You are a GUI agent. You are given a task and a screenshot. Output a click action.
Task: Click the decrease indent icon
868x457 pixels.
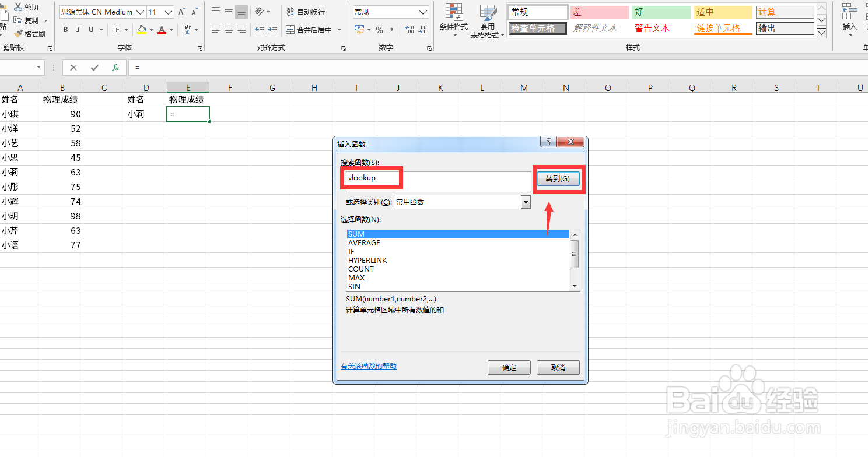(259, 30)
